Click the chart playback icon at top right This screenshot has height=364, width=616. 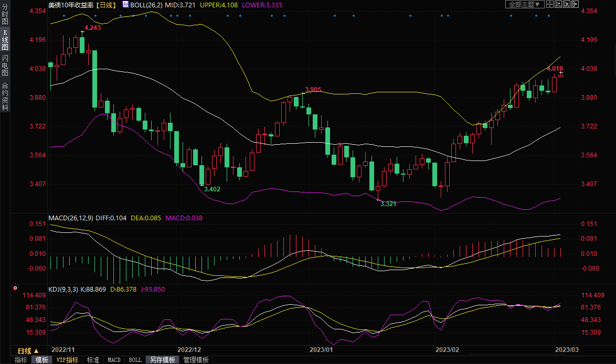tap(566, 4)
